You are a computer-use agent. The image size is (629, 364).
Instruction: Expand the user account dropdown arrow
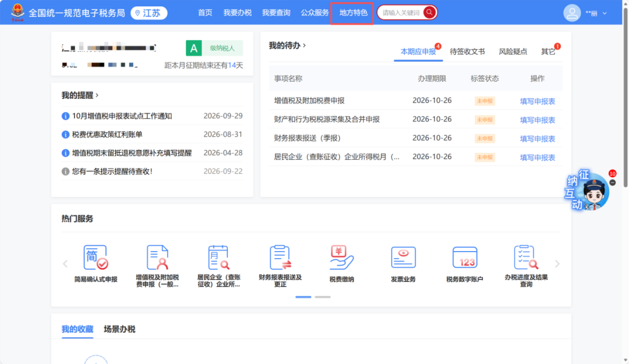(x=605, y=13)
